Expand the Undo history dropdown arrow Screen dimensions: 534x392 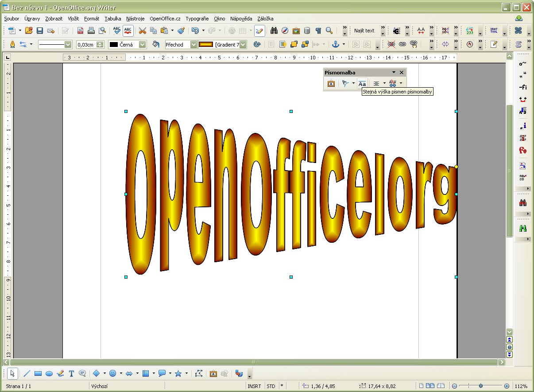203,31
